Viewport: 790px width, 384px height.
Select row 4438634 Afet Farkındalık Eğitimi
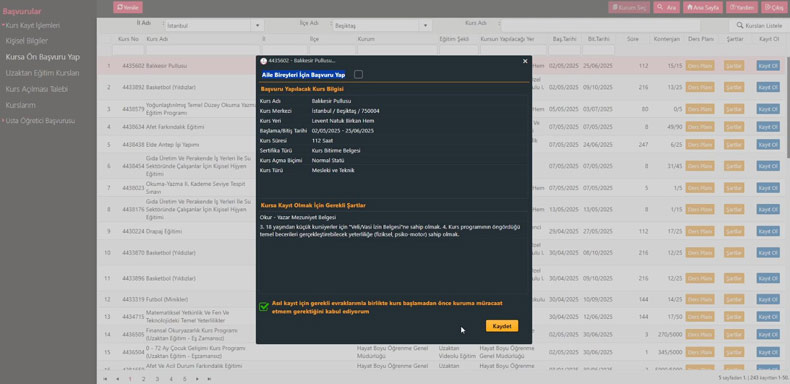pyautogui.click(x=176, y=127)
